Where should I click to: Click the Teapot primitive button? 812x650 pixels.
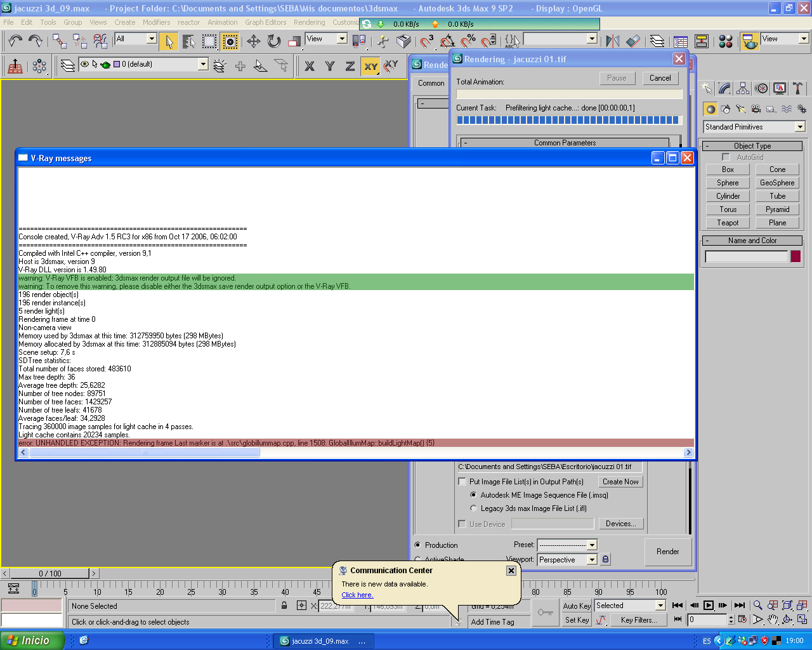coord(728,223)
